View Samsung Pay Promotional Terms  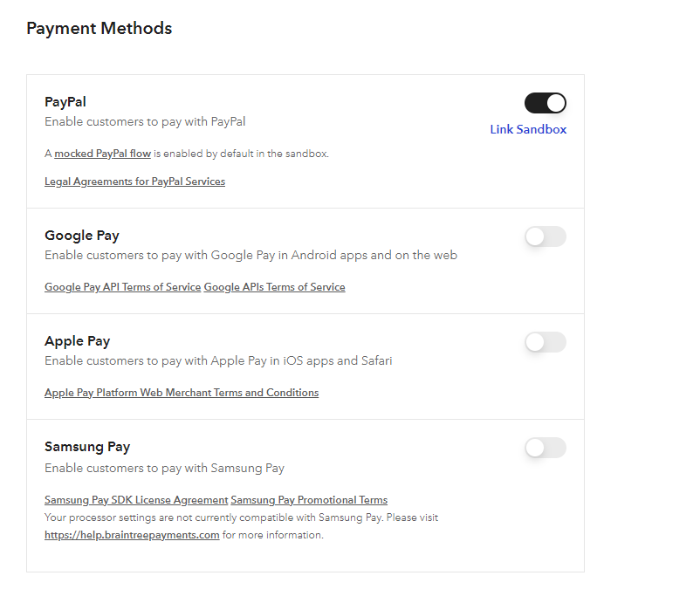[309, 500]
